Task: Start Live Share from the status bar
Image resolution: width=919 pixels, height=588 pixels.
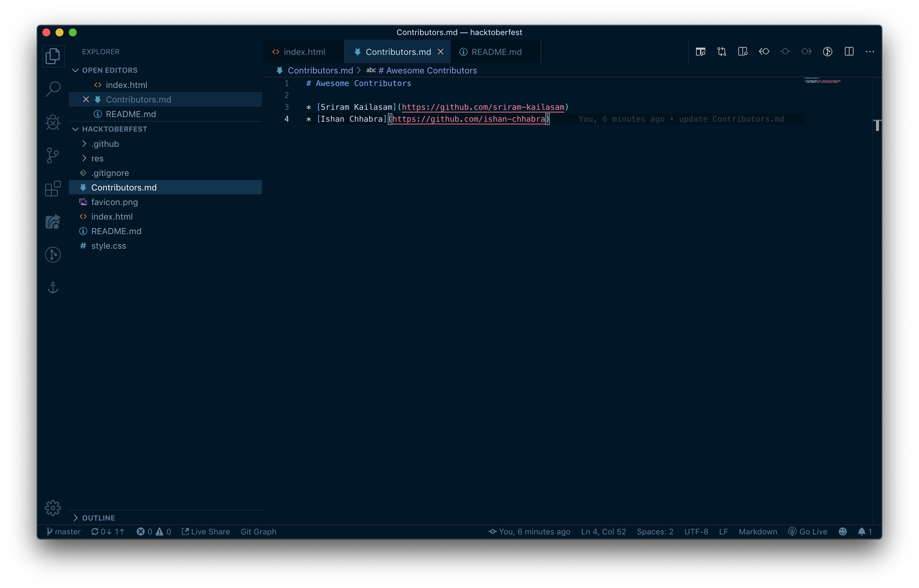Action: 206,531
